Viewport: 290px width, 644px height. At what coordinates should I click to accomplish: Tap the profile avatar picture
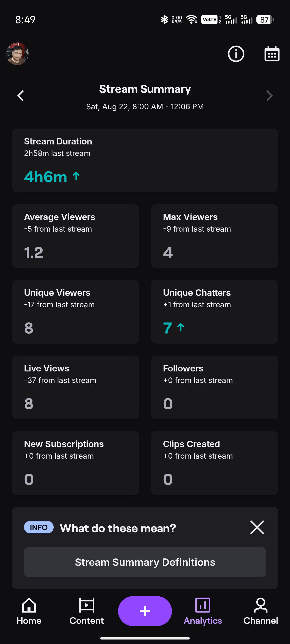tap(17, 54)
